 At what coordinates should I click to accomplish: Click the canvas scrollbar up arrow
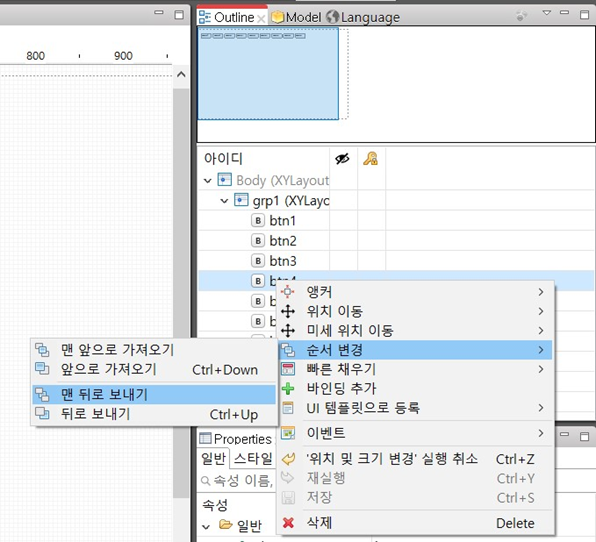pyautogui.click(x=181, y=74)
